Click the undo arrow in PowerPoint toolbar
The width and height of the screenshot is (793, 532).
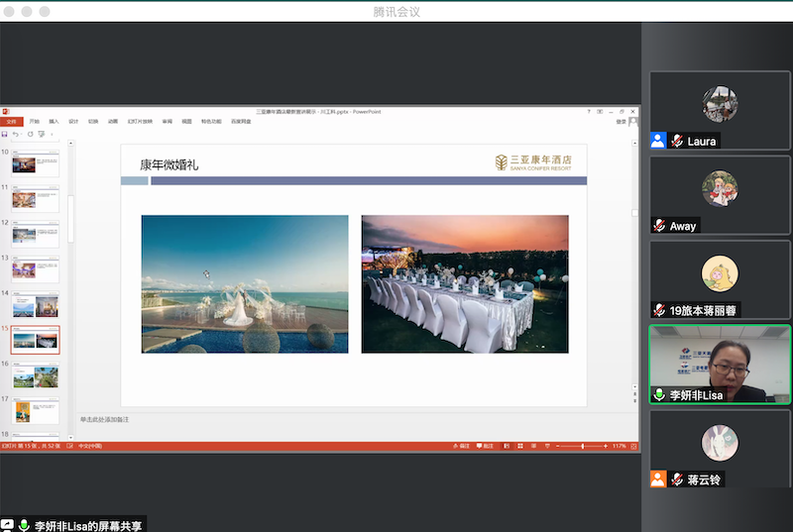(x=17, y=134)
